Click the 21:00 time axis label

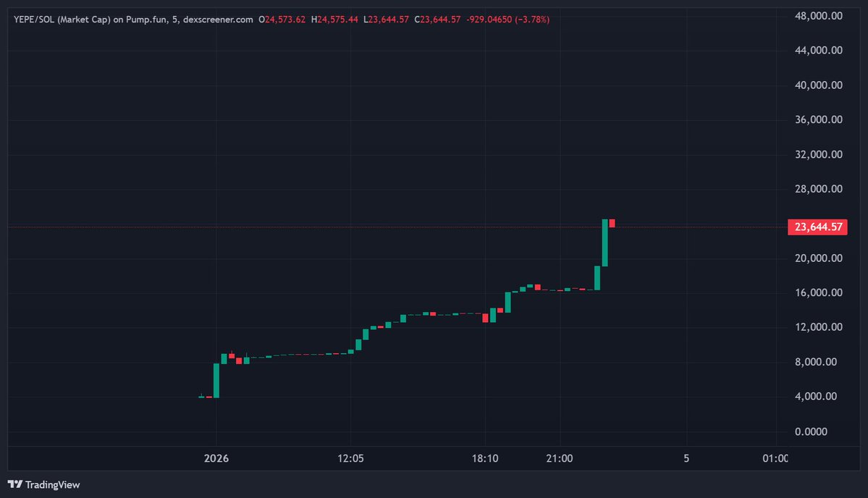tap(560, 458)
